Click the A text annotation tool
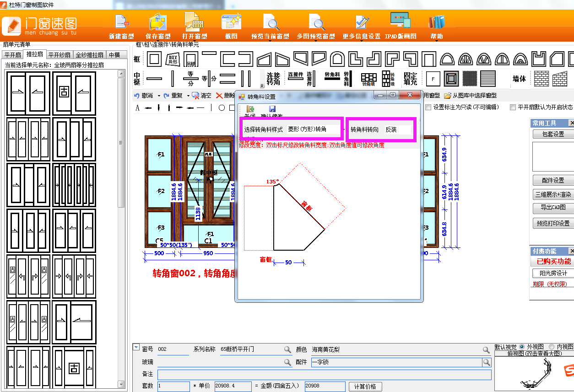The height and width of the screenshot is (392, 574). [x=137, y=108]
